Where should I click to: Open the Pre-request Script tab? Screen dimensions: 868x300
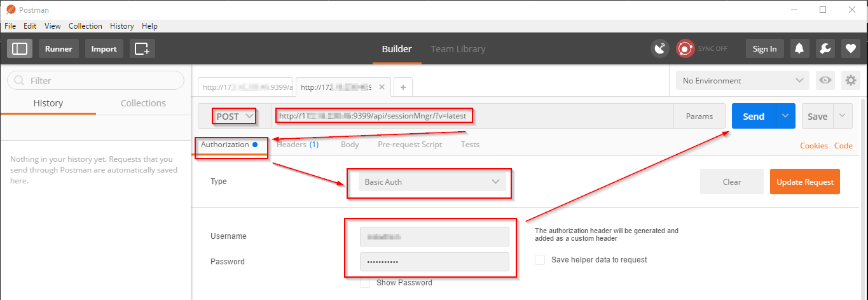pyautogui.click(x=410, y=145)
